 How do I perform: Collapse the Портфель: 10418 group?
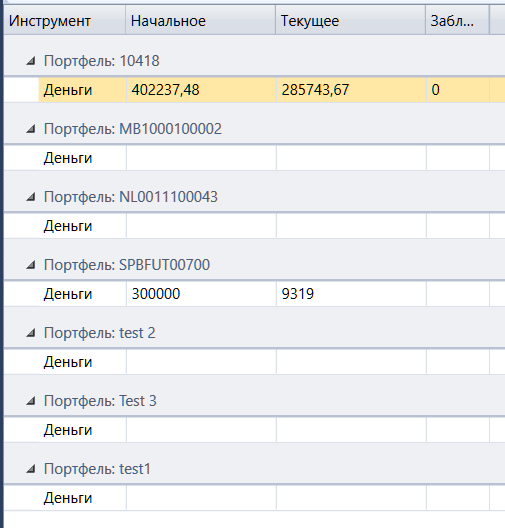pyautogui.click(x=31, y=61)
